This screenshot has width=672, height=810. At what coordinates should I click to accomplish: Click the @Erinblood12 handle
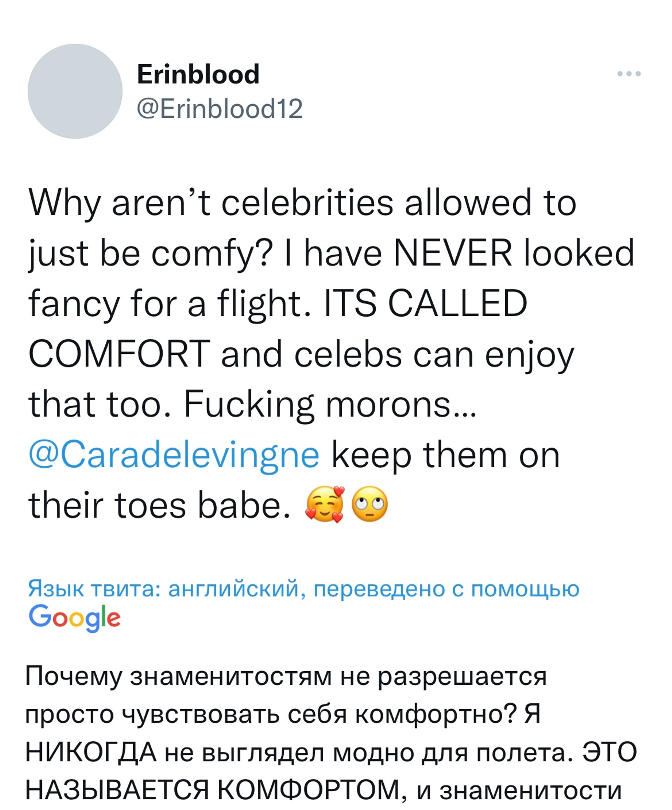[x=220, y=109]
